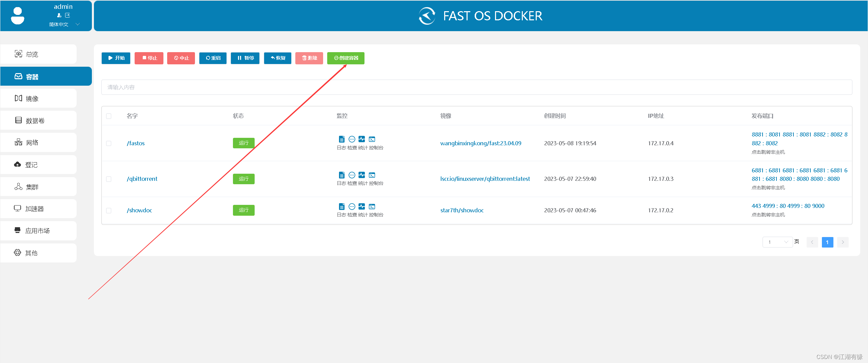Open image link star7th/showdoc

[x=462, y=210]
